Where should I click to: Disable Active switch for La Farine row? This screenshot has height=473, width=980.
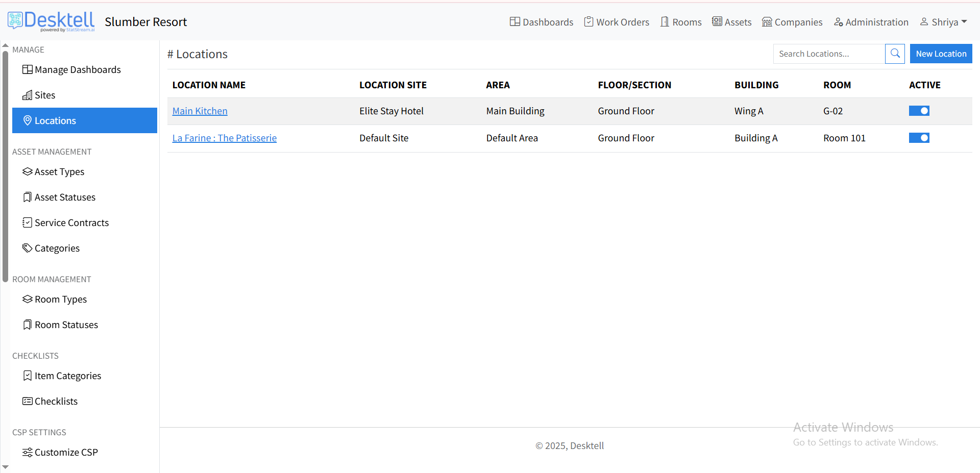919,138
